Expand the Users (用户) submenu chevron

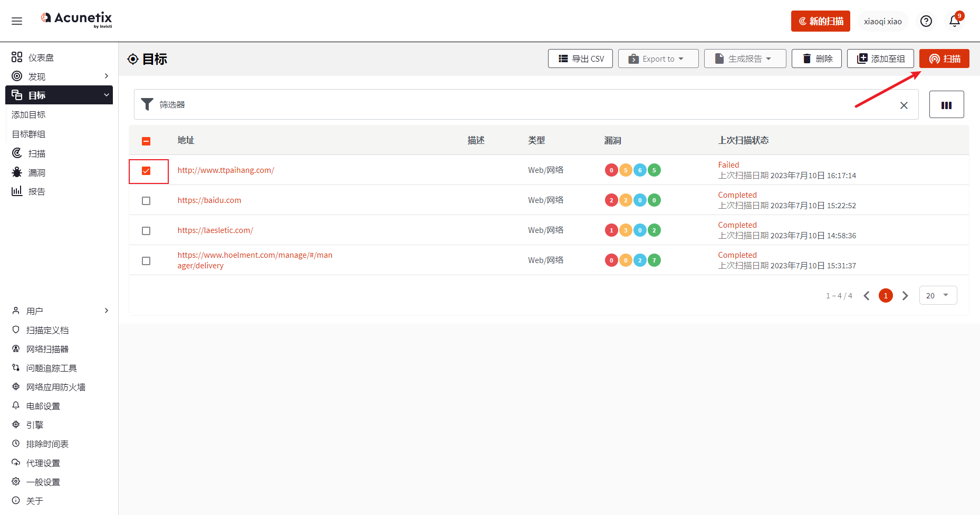[x=106, y=310]
